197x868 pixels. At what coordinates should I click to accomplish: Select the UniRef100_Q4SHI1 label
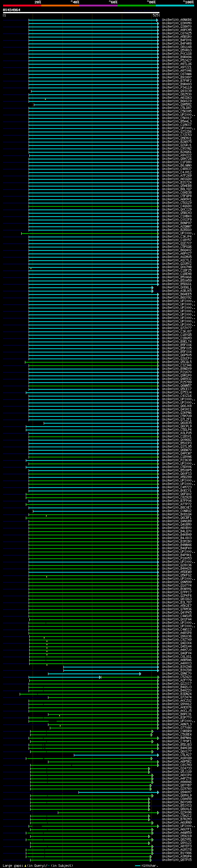(x=176, y=409)
